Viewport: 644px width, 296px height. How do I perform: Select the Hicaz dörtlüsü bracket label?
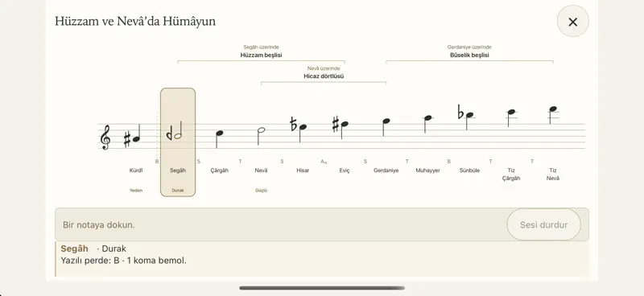coord(324,76)
